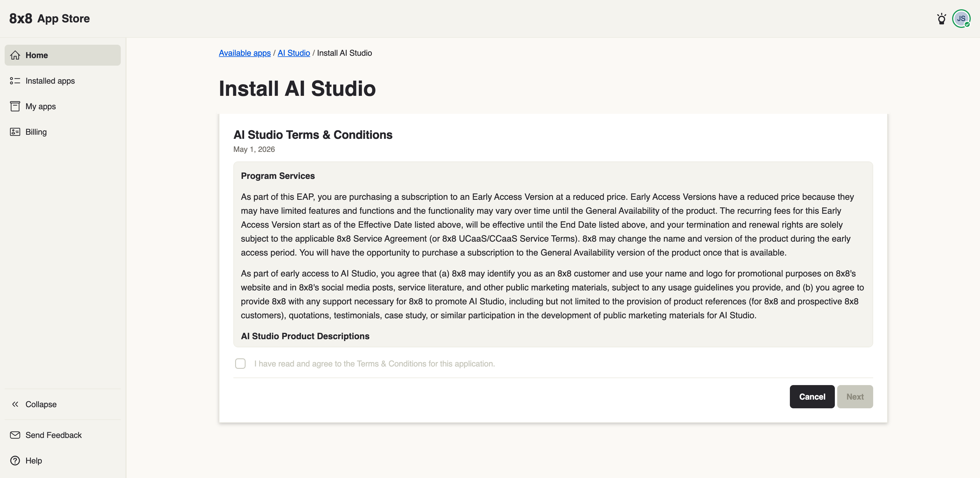Click the Help question mark icon
980x478 pixels.
pos(15,461)
